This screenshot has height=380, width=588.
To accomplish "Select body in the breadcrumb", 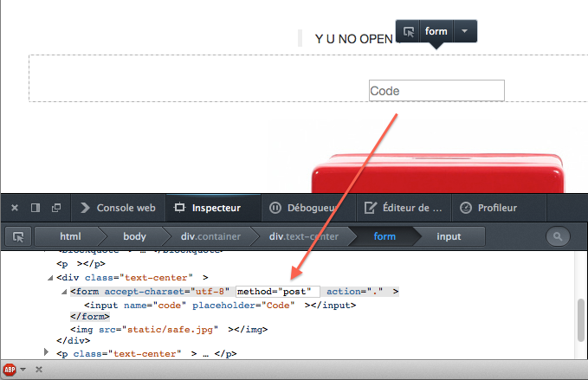I will 134,236.
